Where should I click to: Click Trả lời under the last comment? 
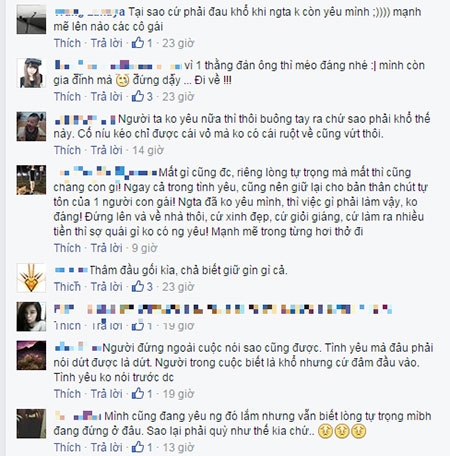tap(107, 447)
